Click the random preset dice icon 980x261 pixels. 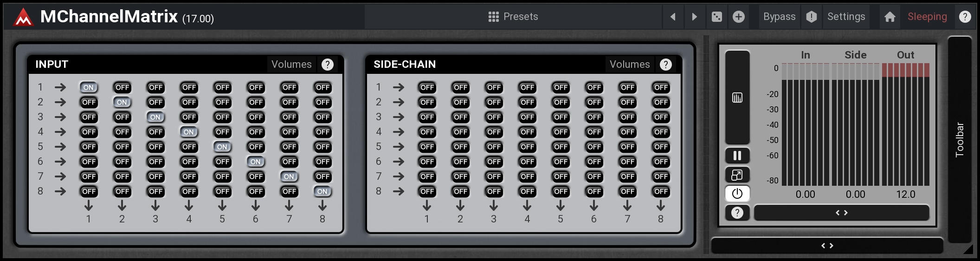717,17
